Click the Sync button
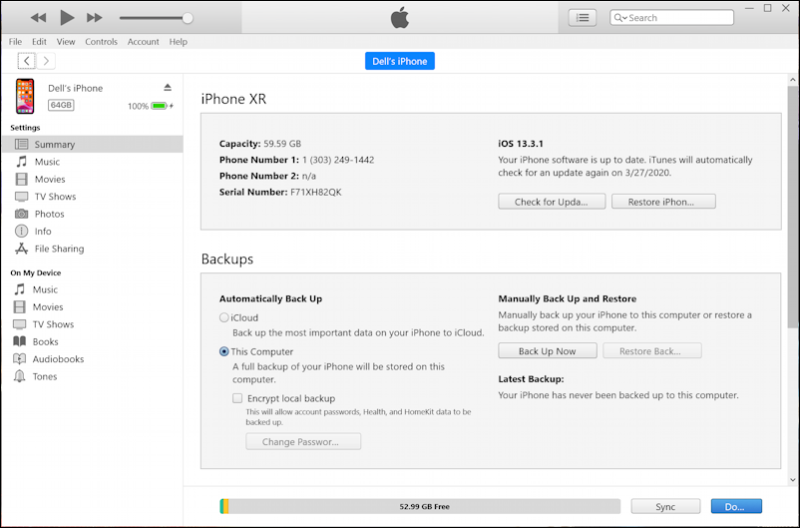The height and width of the screenshot is (528, 800). [x=665, y=507]
